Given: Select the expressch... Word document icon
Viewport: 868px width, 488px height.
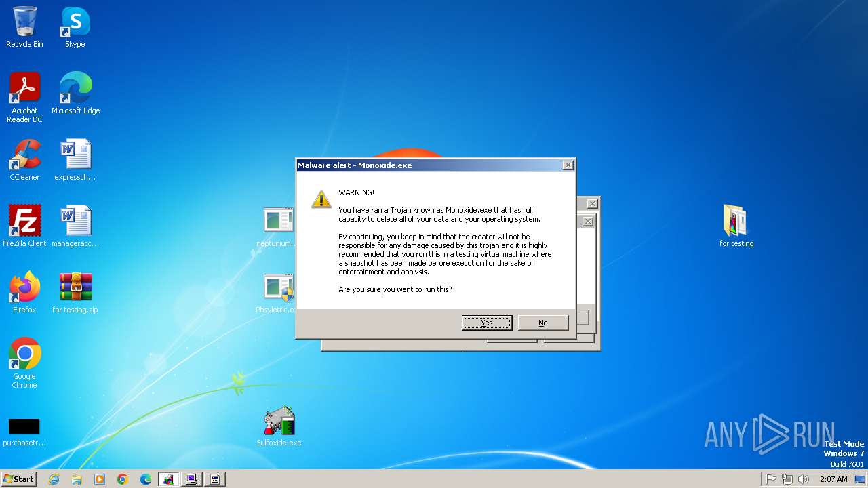Looking at the screenshot, I should (x=75, y=159).
